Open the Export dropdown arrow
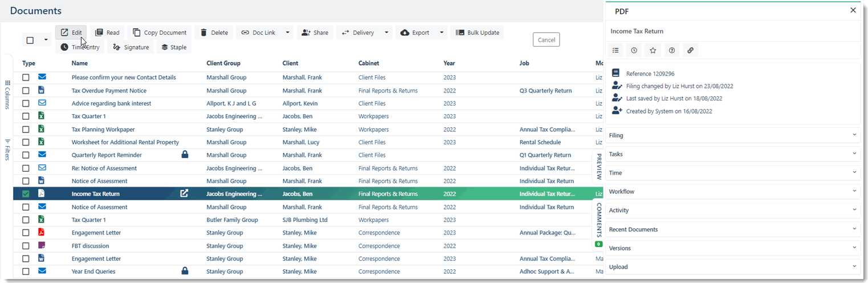 pyautogui.click(x=442, y=33)
